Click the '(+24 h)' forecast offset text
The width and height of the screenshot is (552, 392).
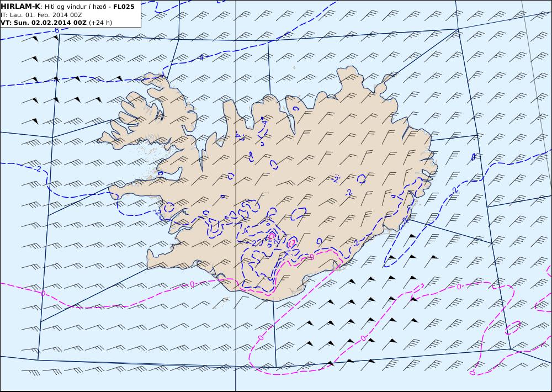[100, 23]
